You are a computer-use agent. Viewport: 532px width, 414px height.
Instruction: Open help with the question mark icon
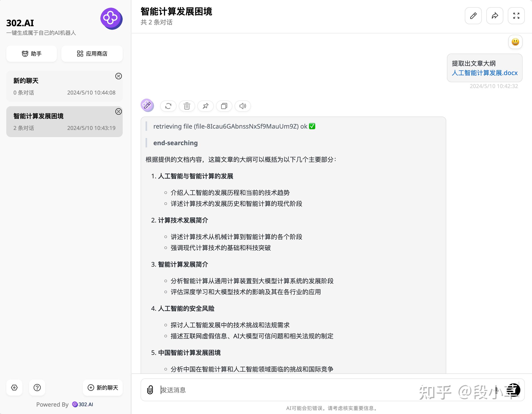tap(37, 388)
